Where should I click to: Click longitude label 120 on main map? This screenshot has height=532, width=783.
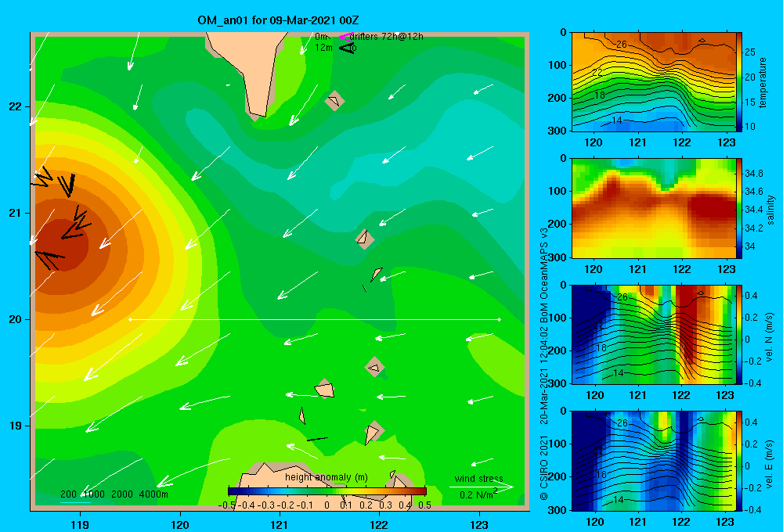click(180, 524)
